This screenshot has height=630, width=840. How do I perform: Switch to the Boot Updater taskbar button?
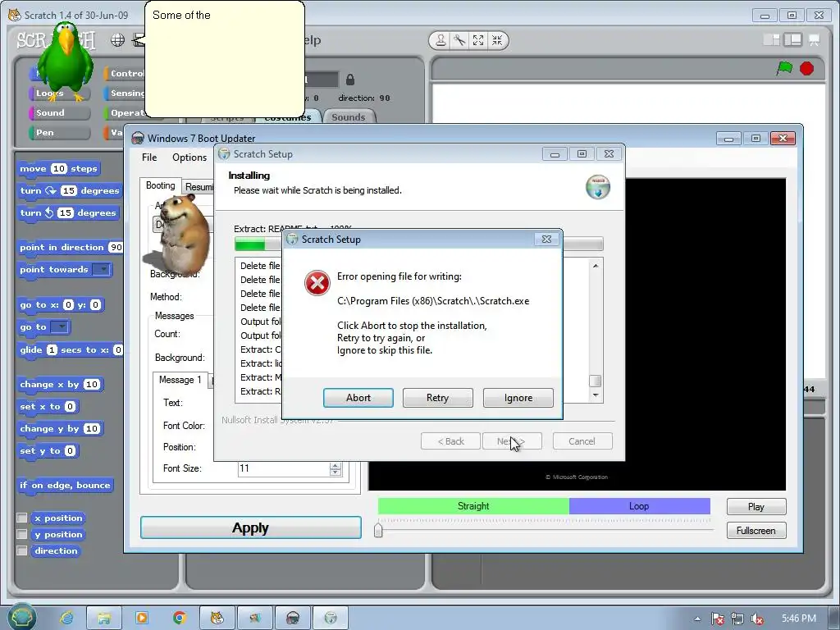293,618
